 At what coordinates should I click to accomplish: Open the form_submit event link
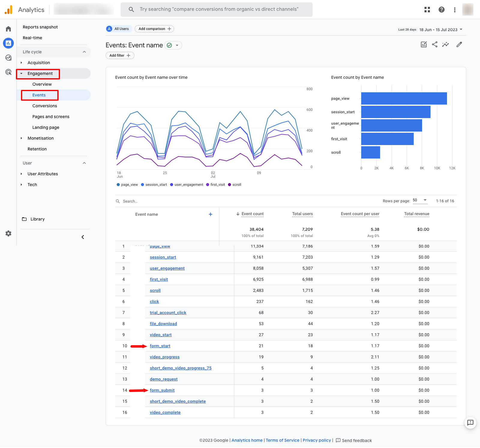[x=162, y=390]
